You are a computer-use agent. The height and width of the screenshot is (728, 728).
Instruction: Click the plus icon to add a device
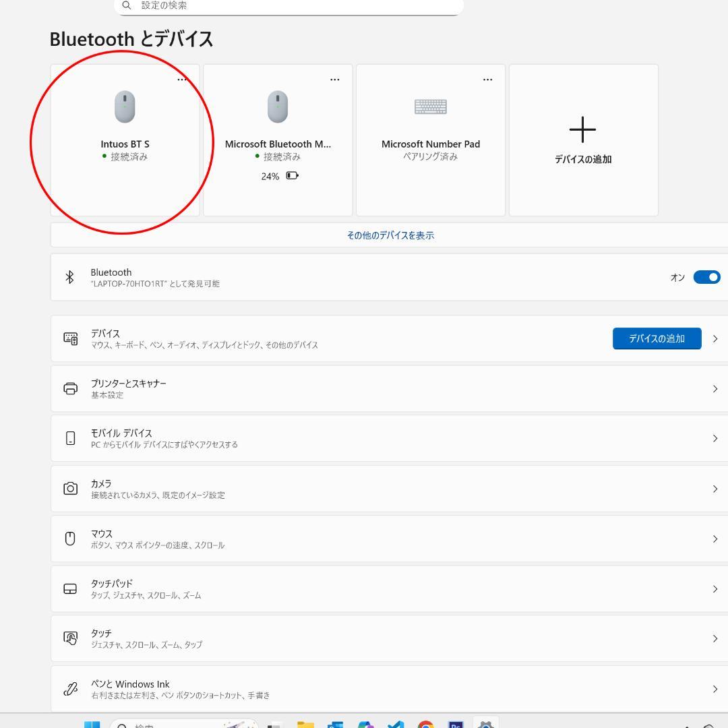[582, 129]
